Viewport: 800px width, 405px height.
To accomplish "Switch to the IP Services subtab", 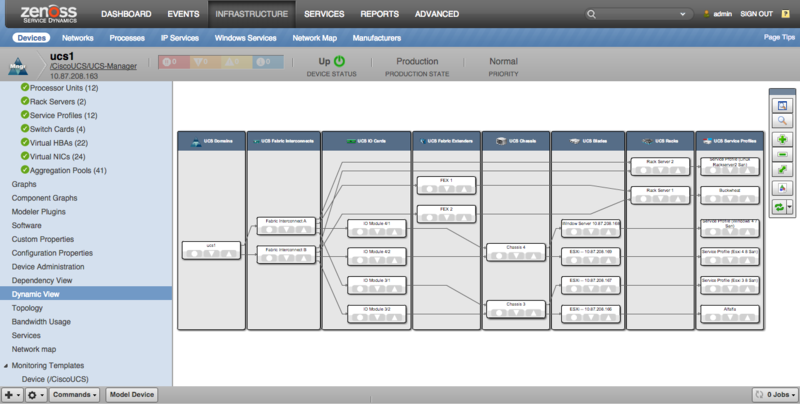I will 180,38.
